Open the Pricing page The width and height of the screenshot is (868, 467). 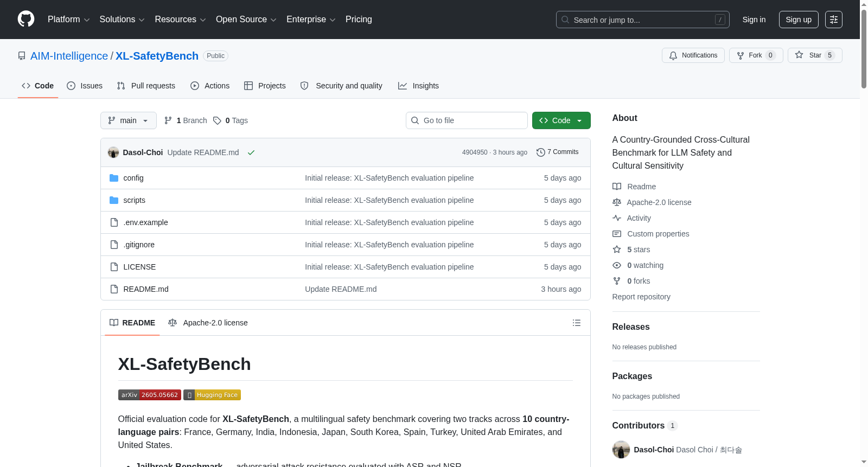click(x=359, y=20)
